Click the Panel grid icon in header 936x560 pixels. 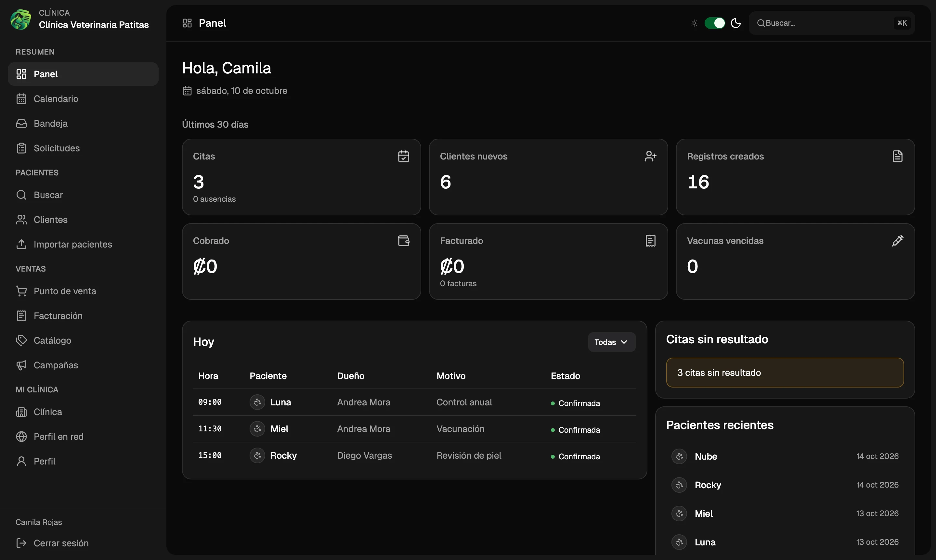[x=187, y=23]
